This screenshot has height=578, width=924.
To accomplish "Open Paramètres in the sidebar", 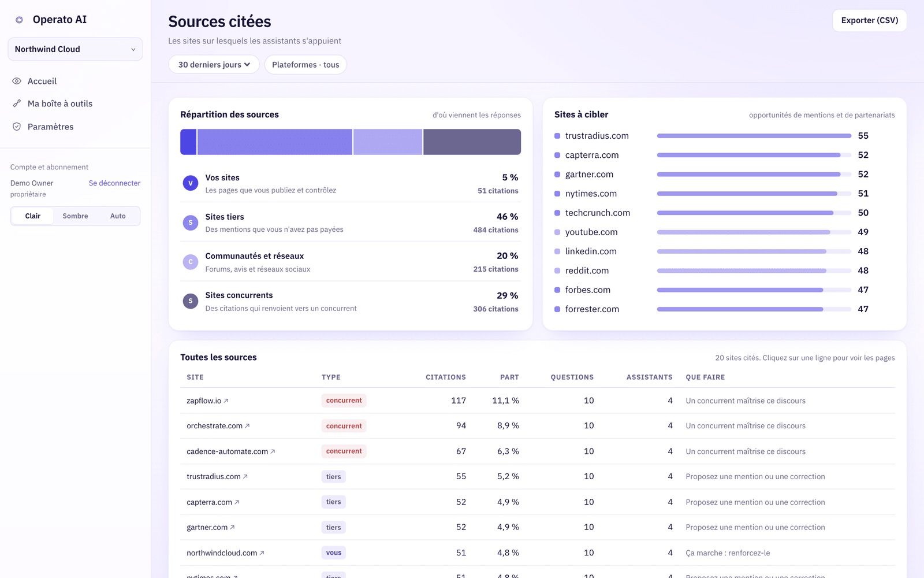I will point(75,127).
